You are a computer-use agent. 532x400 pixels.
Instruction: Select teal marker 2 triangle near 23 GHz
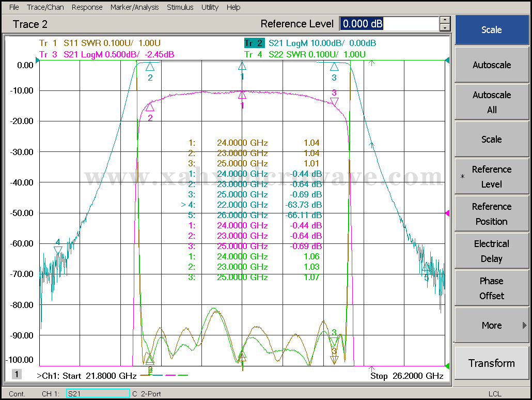(x=150, y=67)
